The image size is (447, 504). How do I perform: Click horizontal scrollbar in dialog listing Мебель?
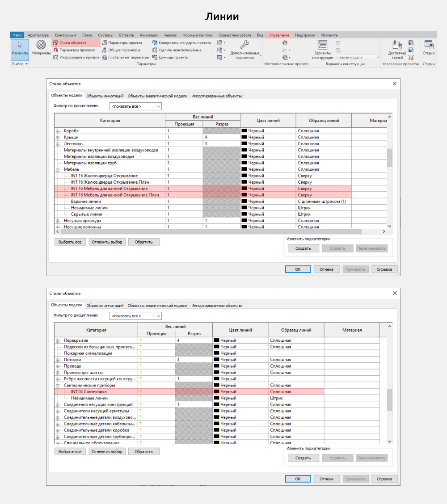pyautogui.click(x=211, y=231)
